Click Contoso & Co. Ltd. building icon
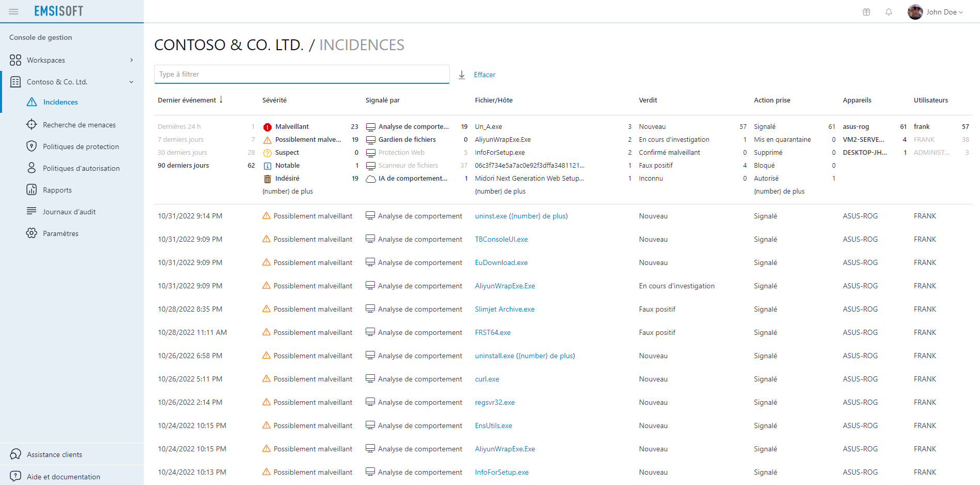The image size is (980, 485). [16, 82]
